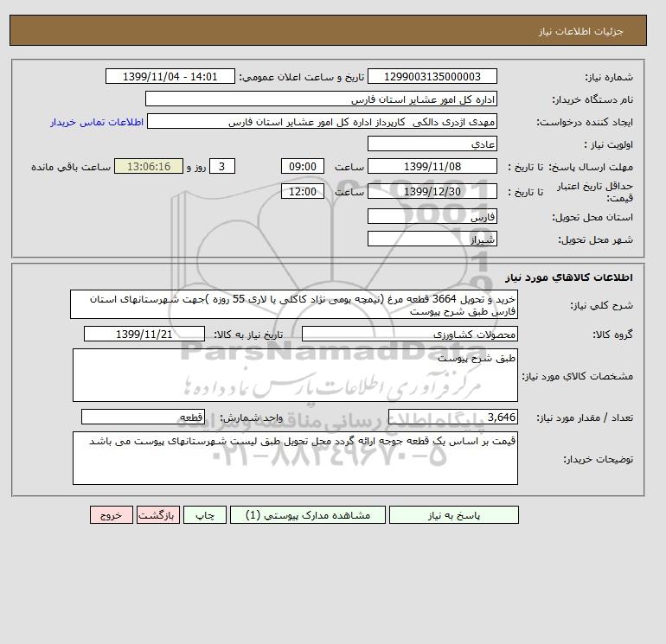The height and width of the screenshot is (644, 666).
Task: Click the تاریخ نیاز به کالا label
Action: tap(248, 335)
